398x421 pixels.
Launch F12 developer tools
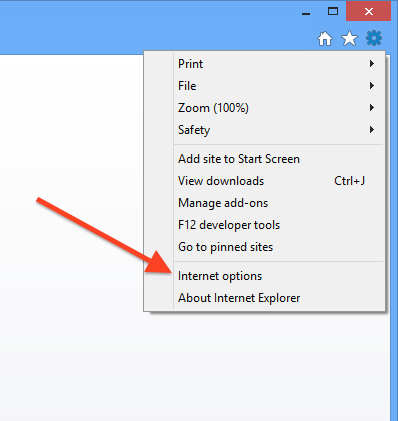click(265, 225)
